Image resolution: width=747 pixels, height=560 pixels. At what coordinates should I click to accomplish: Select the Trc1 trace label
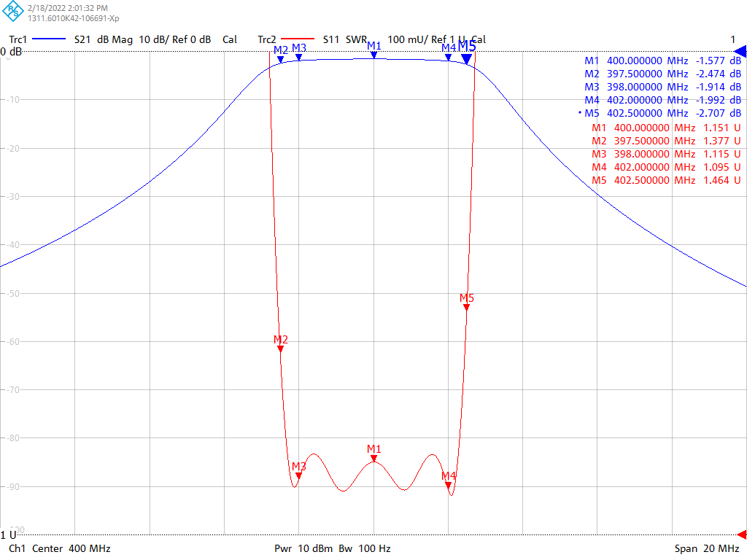(x=18, y=39)
